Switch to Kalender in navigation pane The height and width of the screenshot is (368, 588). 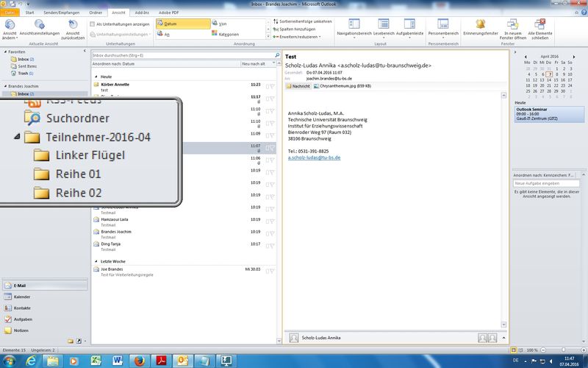click(x=22, y=297)
